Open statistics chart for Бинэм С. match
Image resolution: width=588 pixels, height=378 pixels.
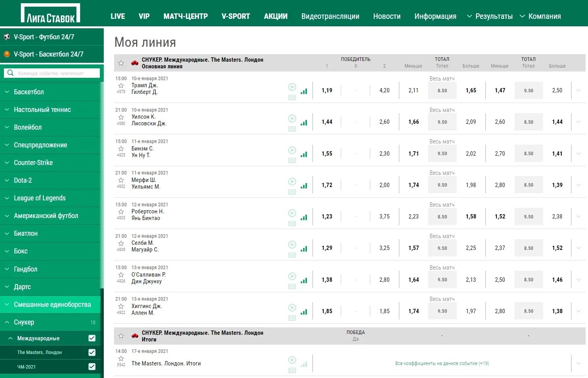coord(304,154)
